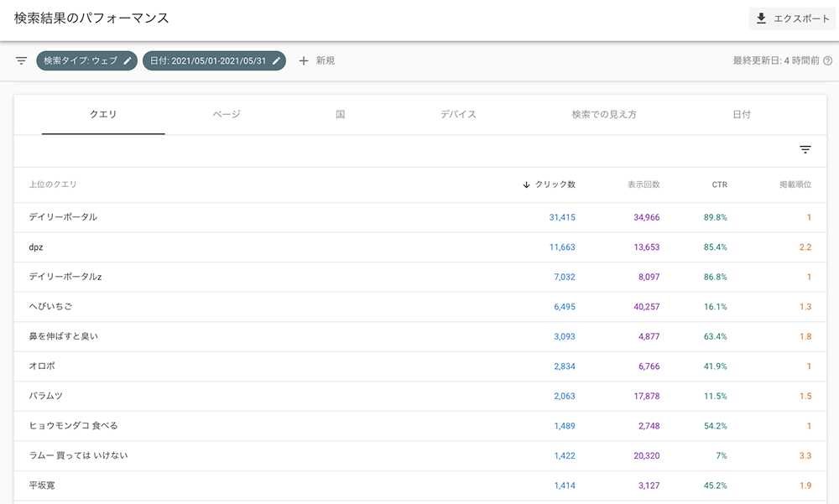
Task: Select the 鼻を伸ばすと臭い query row
Action: 420,336
